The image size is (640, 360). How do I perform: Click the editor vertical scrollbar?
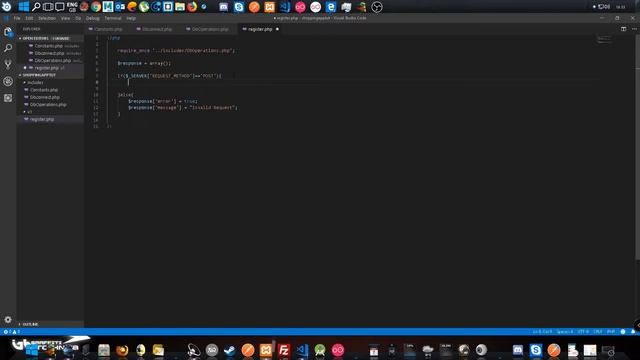(637, 147)
